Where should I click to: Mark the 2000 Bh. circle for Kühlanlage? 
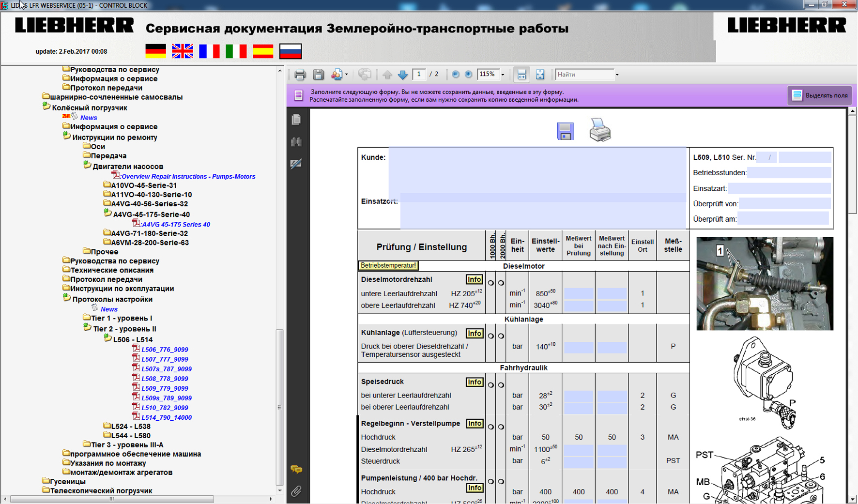click(501, 336)
